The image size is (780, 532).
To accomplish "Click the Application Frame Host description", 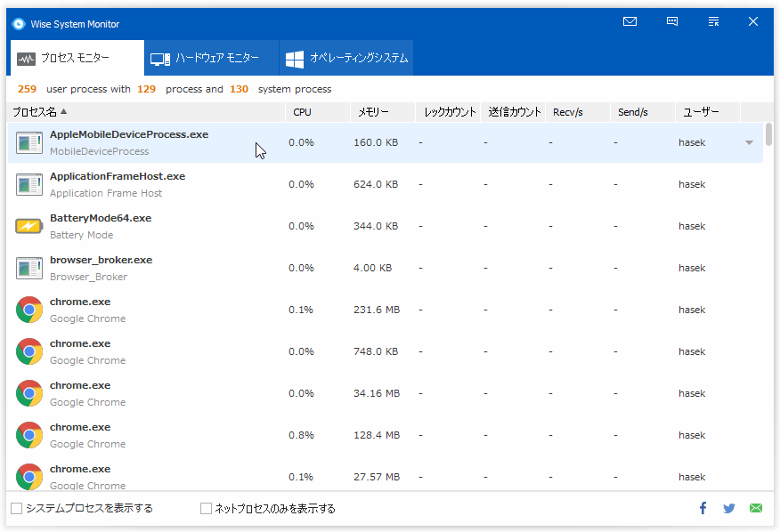I will pyautogui.click(x=106, y=193).
